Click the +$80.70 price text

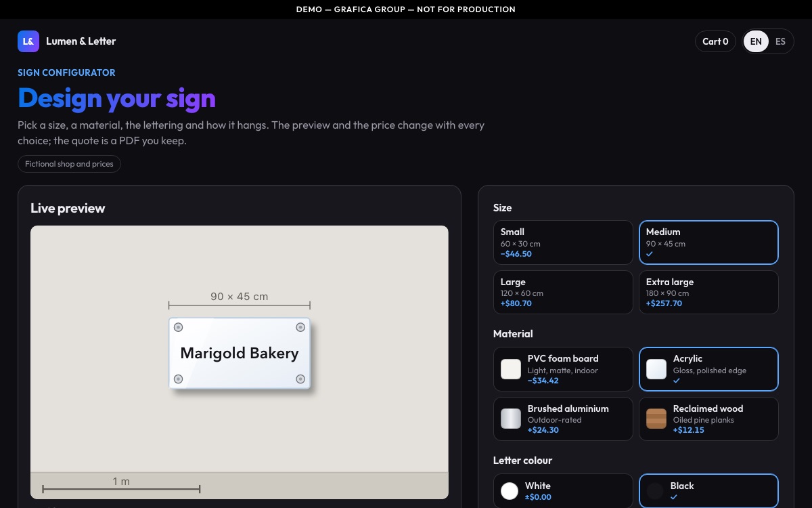(x=516, y=303)
